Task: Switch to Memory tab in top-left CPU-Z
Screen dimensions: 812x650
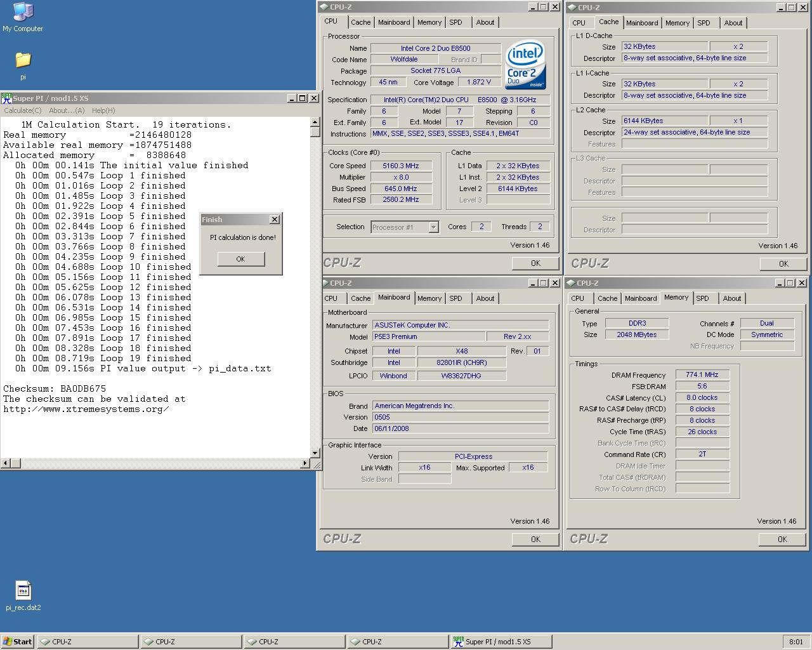Action: (429, 22)
